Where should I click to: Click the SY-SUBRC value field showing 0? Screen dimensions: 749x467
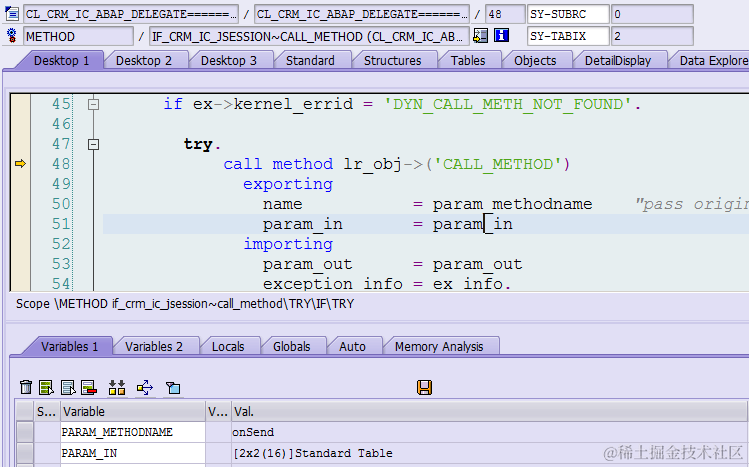(653, 14)
